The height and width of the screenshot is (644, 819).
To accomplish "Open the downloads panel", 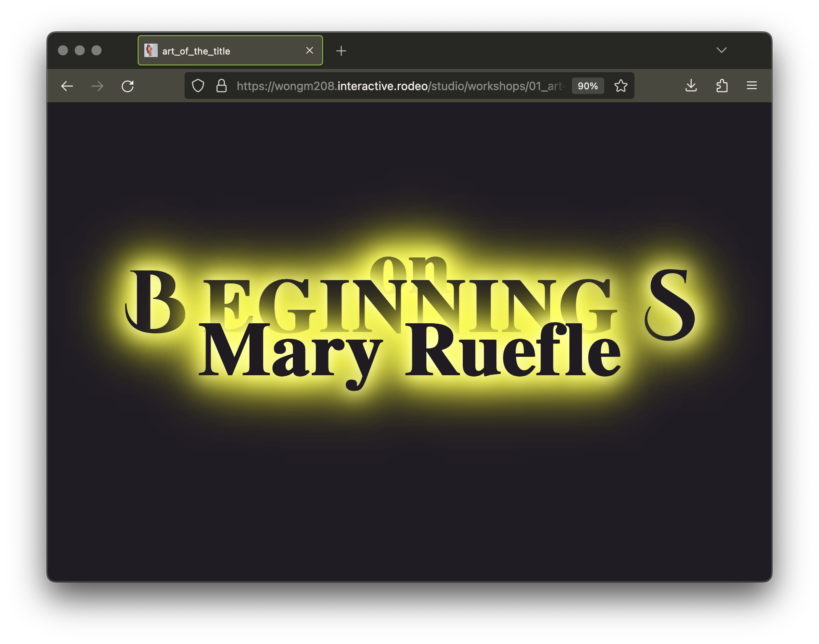I will [x=691, y=86].
